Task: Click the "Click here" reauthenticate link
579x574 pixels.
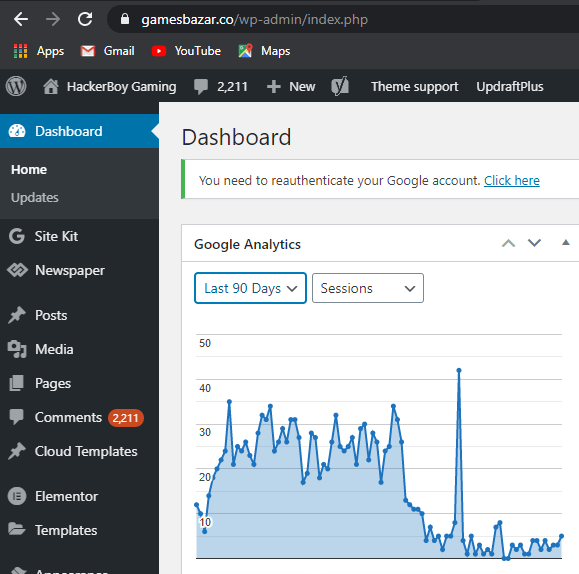Action: coord(512,181)
